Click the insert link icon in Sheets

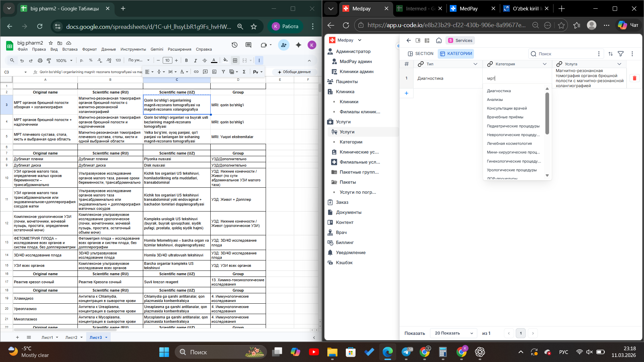tap(196, 72)
